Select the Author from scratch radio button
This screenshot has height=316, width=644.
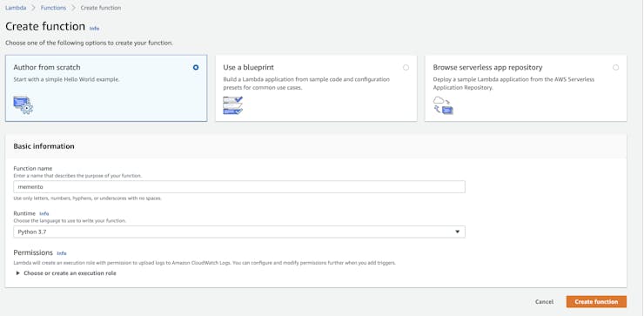[x=196, y=67]
